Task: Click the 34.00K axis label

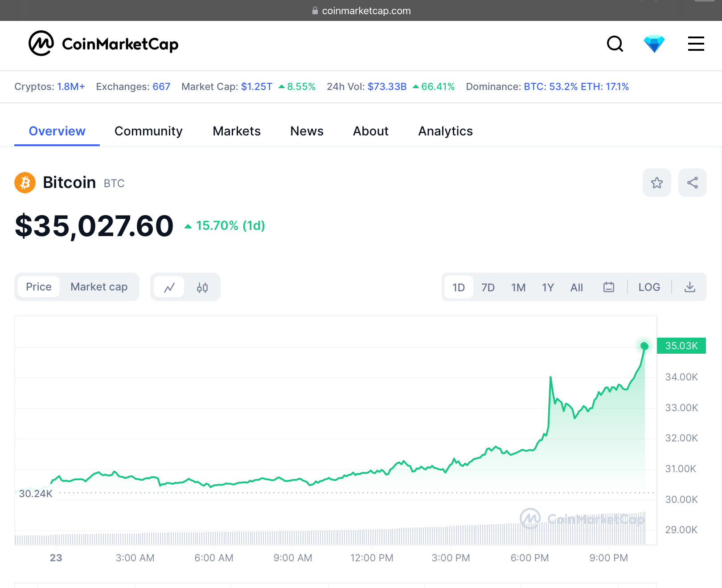Action: (x=681, y=377)
